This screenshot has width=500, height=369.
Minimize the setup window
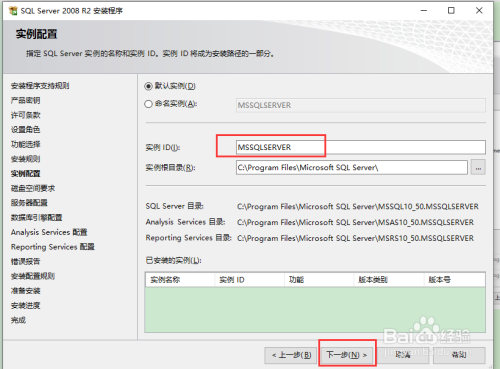(x=424, y=11)
